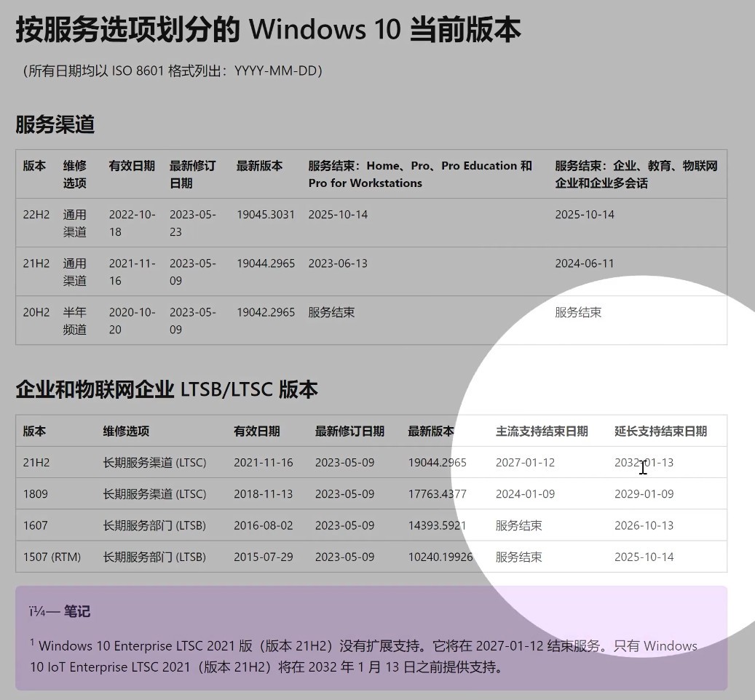755x700 pixels.
Task: Select "2027-01-12" in the LTSC 21H2 table row
Action: pos(526,463)
